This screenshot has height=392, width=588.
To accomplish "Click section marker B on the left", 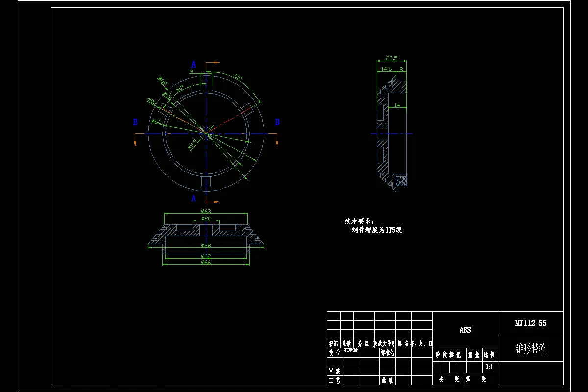I will point(135,122).
